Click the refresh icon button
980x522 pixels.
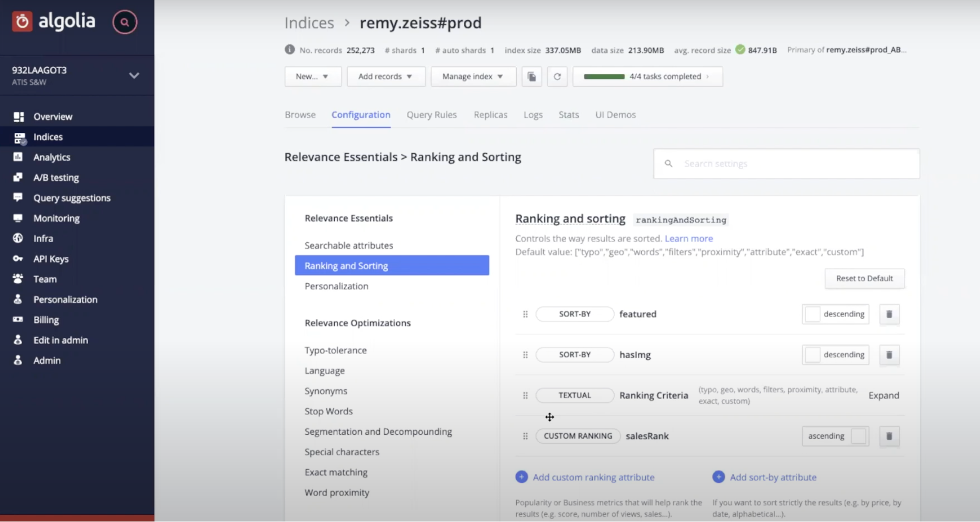(x=557, y=76)
